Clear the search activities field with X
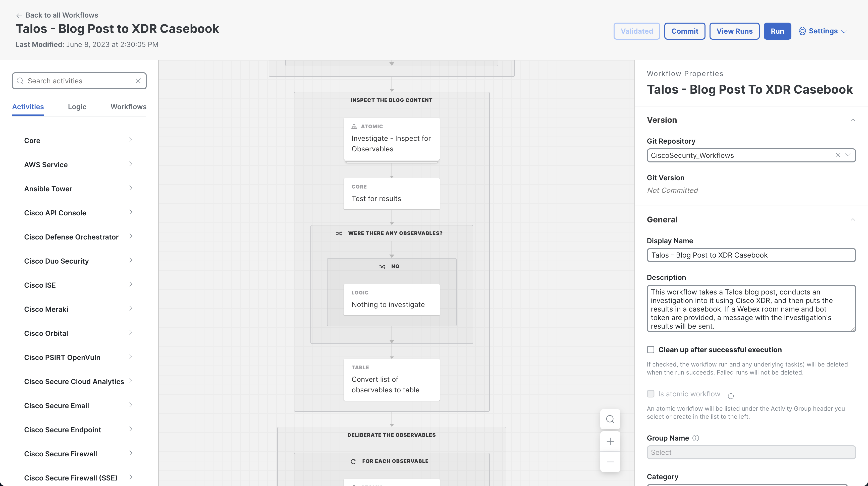Screen dimensions: 868x486 [138, 81]
